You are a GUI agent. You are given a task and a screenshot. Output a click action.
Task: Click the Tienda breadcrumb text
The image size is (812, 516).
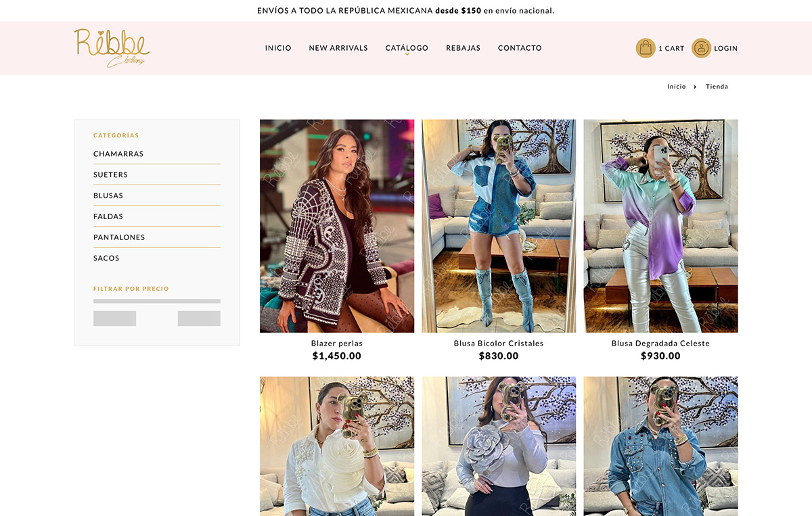tap(717, 87)
